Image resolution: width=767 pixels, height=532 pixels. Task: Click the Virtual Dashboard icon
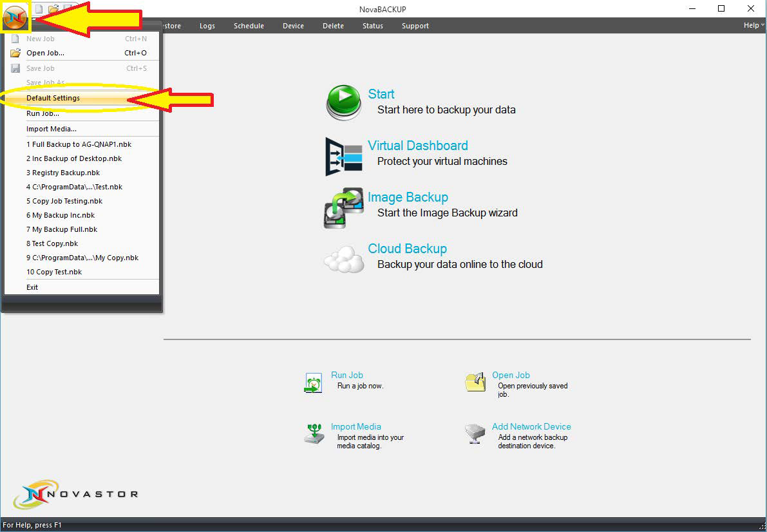[344, 157]
